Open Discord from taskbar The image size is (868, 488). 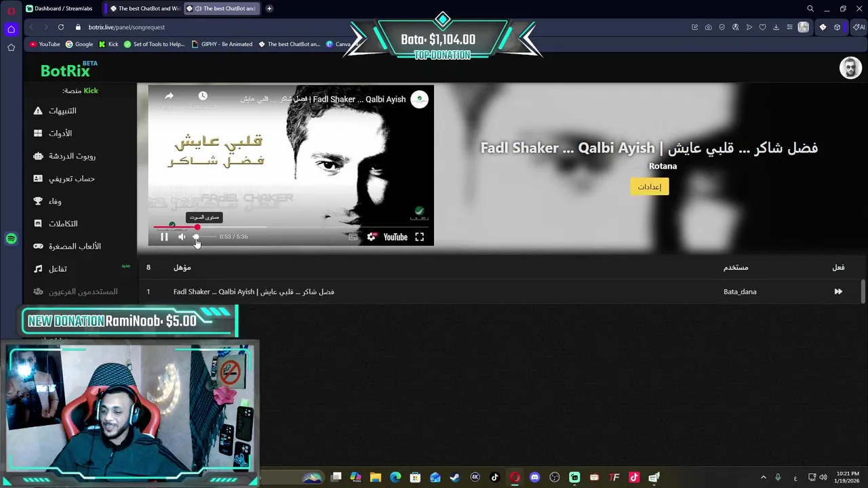click(534, 477)
